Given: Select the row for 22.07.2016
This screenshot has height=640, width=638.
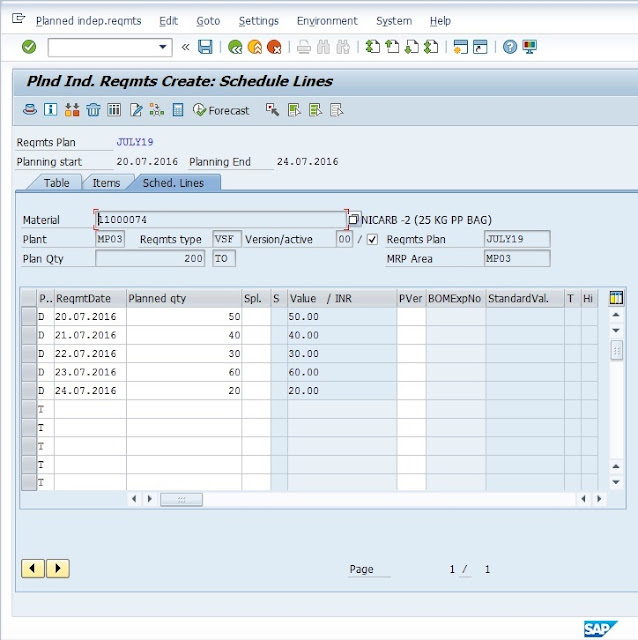Looking at the screenshot, I should [x=29, y=353].
